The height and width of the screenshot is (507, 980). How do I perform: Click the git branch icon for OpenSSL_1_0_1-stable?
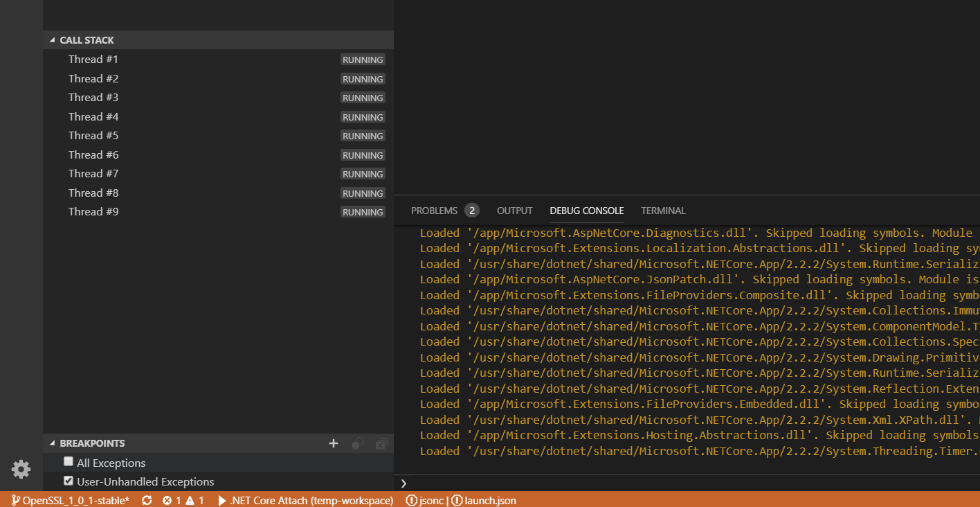click(15, 500)
